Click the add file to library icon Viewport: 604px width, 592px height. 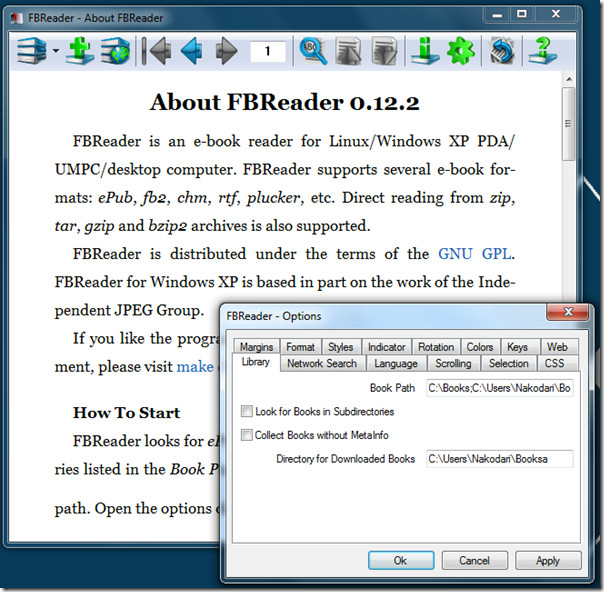[80, 50]
